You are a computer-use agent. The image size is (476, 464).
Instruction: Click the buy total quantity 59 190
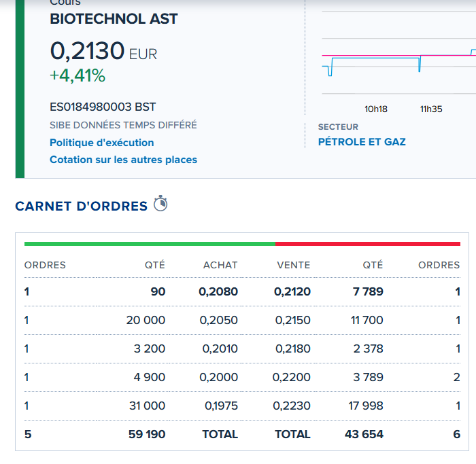click(147, 434)
